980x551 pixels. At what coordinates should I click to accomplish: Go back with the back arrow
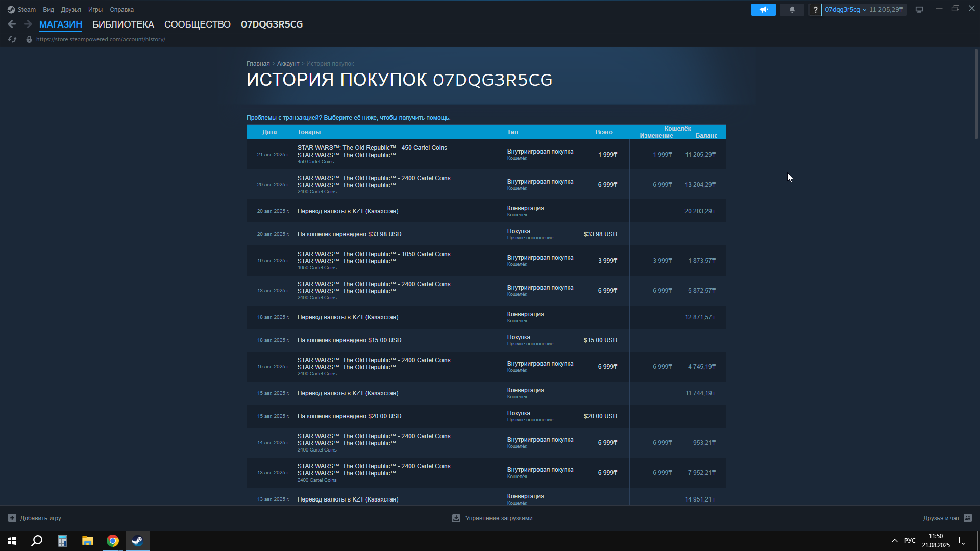[x=12, y=24]
